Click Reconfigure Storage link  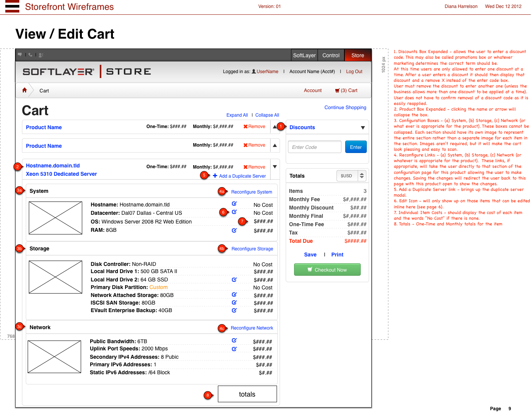click(x=252, y=249)
